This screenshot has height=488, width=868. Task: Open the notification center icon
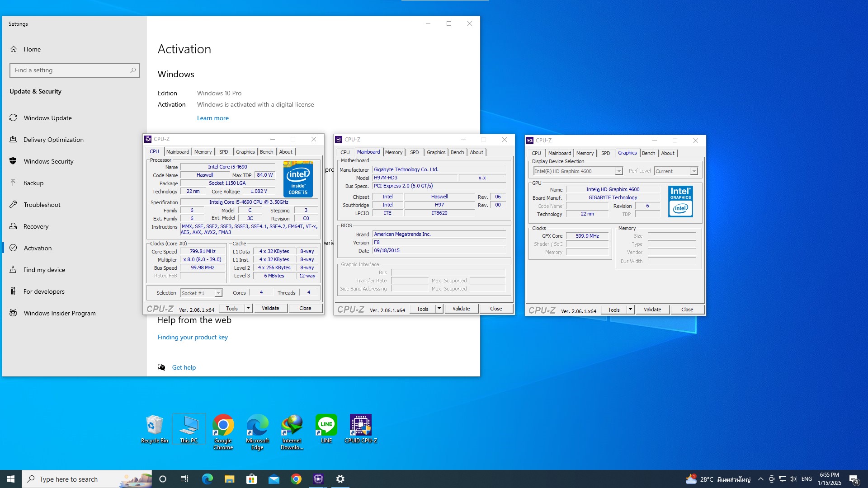(x=854, y=479)
